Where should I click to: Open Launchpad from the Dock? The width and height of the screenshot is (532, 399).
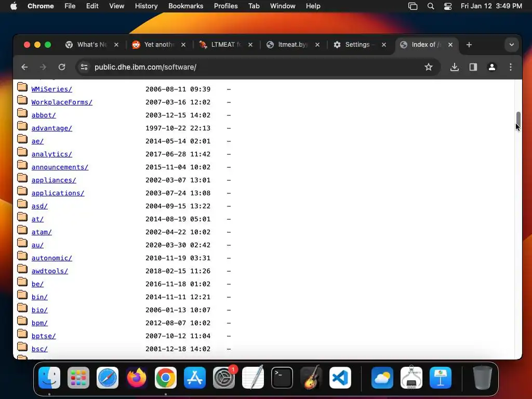pos(78,378)
